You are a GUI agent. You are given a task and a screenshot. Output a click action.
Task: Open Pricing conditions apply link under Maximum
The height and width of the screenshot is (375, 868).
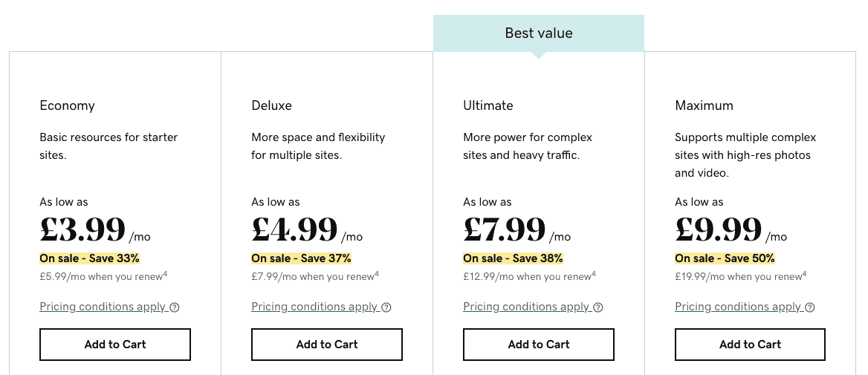[738, 307]
